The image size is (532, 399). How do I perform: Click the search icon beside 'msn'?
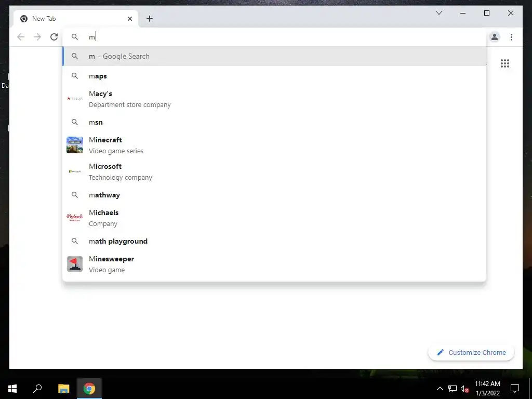coord(75,122)
